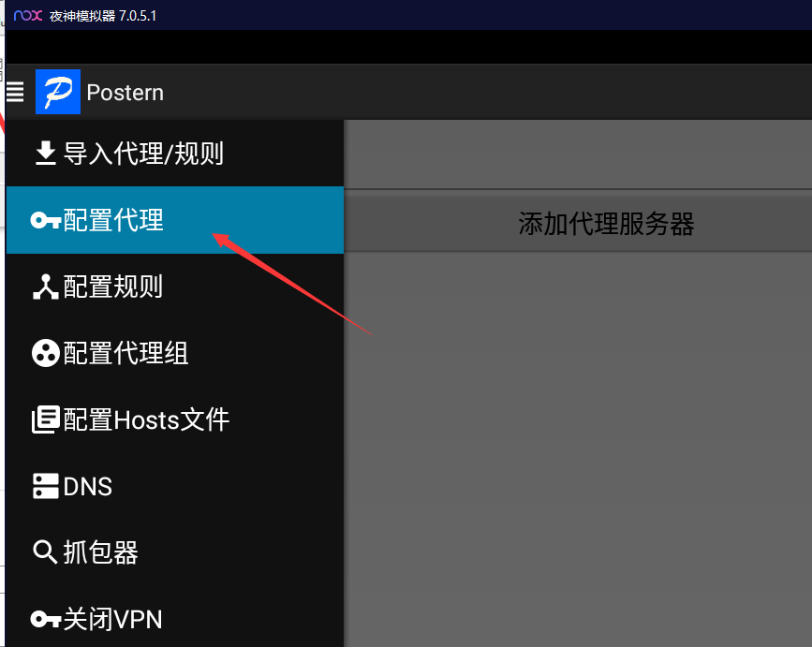Click the branch icon next to 配置规则
Screen dimensions: 812x647
pos(45,287)
